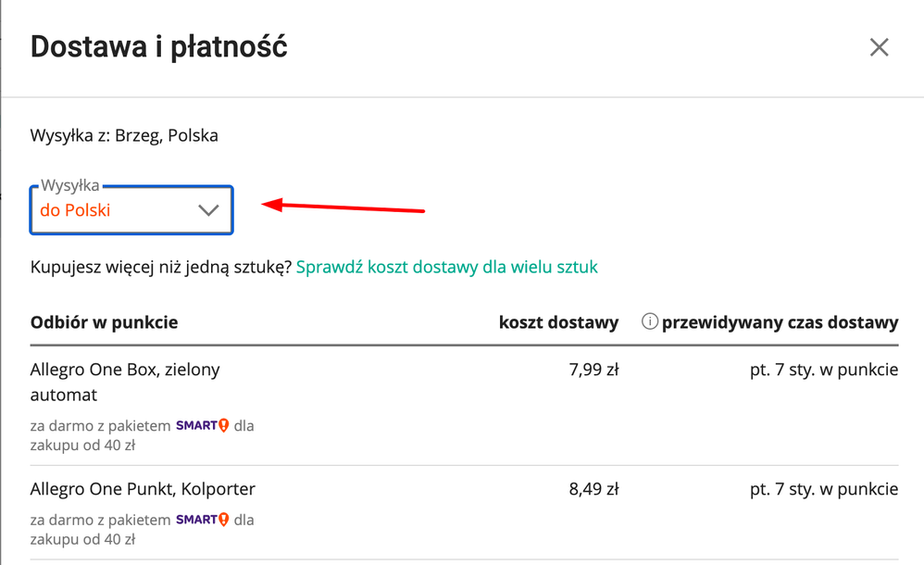Click delivery date for Allegro One Box row
The image size is (924, 565).
[824, 370]
